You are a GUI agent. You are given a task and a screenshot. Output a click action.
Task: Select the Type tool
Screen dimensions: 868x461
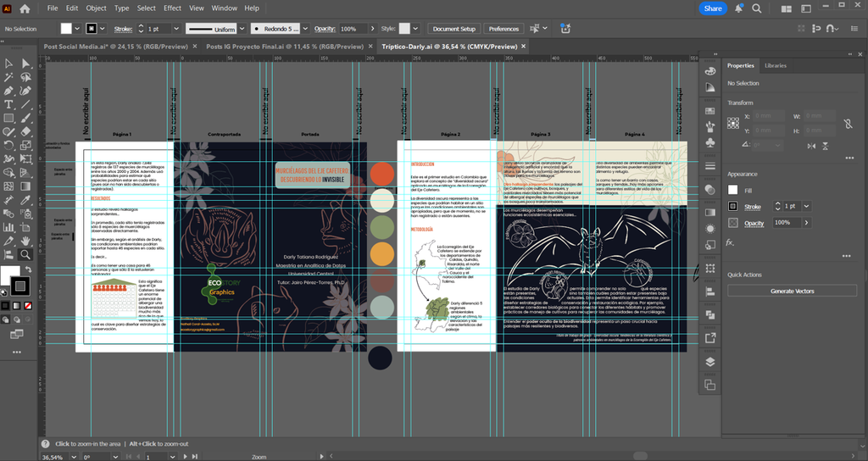coord(8,104)
